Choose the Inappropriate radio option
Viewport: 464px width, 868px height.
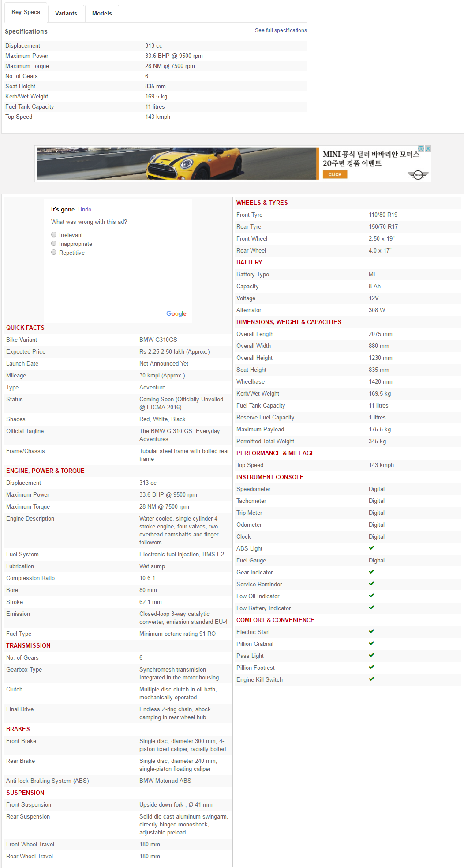pyautogui.click(x=54, y=244)
